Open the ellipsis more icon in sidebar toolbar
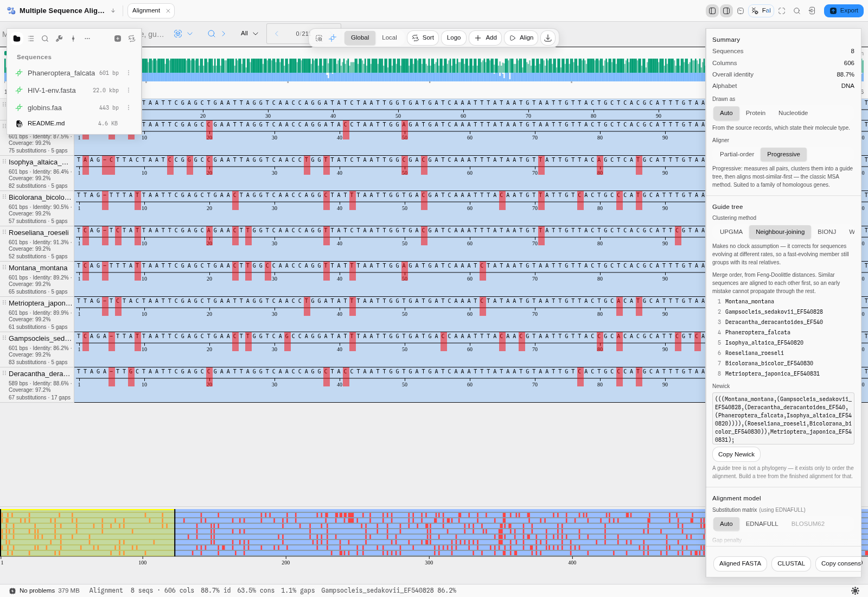The width and height of the screenshot is (868, 597). [87, 39]
